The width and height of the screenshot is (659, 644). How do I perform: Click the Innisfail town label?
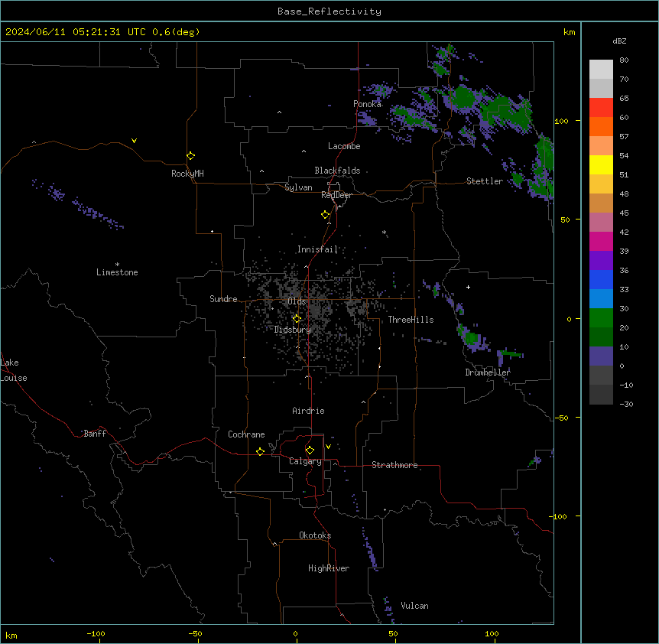pyautogui.click(x=317, y=249)
